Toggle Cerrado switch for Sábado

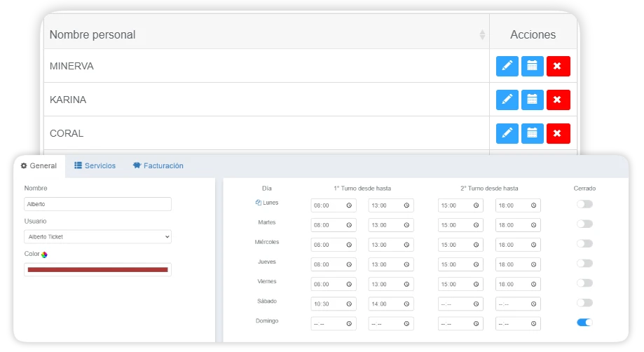584,303
